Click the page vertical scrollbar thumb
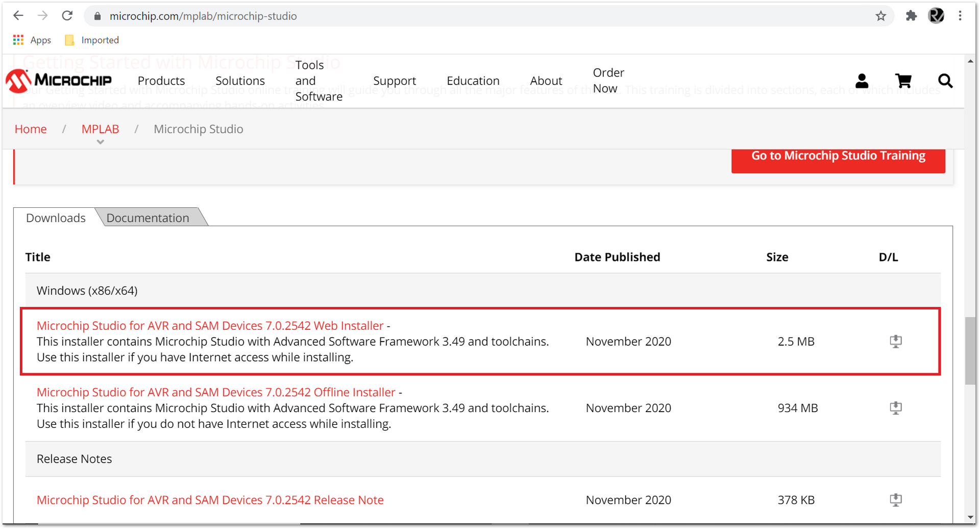 (970, 351)
